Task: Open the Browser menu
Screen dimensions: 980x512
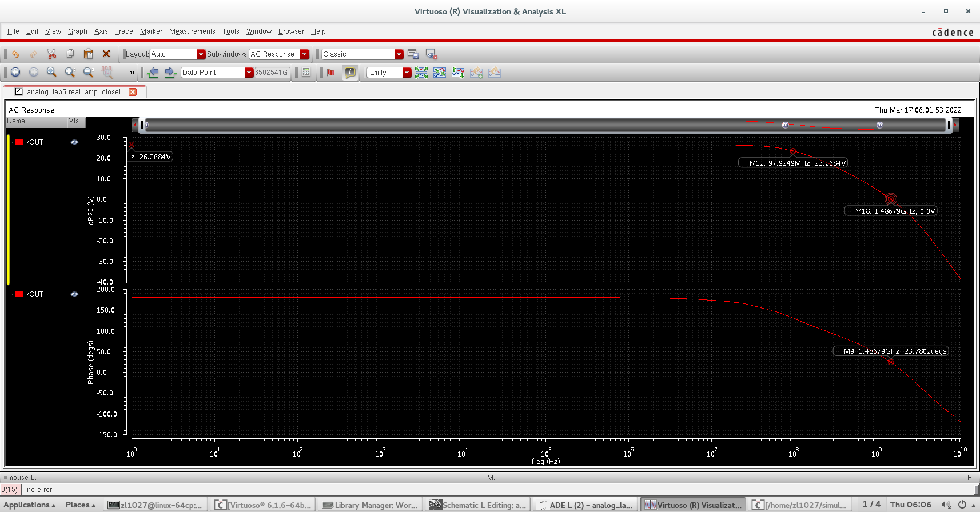Action: coord(291,31)
